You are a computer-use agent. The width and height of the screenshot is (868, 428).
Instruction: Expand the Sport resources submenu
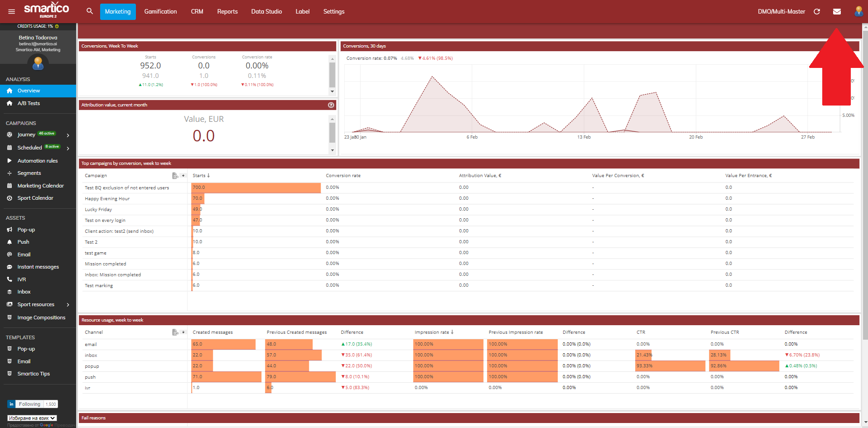coord(68,305)
